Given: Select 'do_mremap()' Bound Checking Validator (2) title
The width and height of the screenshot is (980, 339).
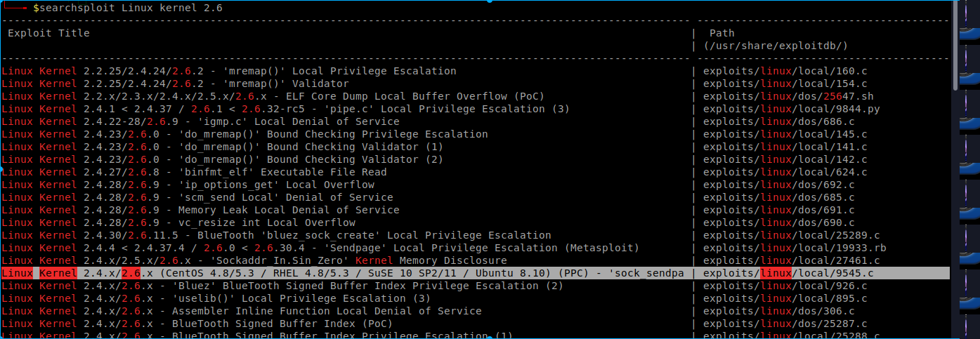Looking at the screenshot, I should point(223,159).
